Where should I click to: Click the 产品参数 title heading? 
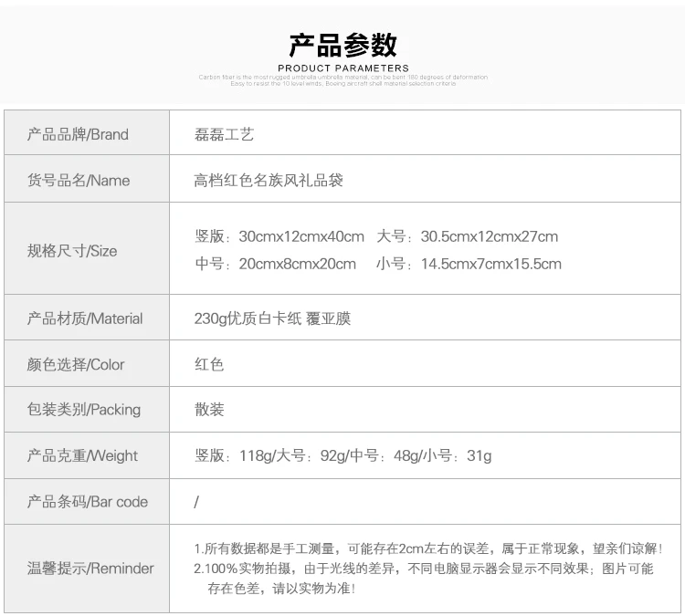click(342, 45)
